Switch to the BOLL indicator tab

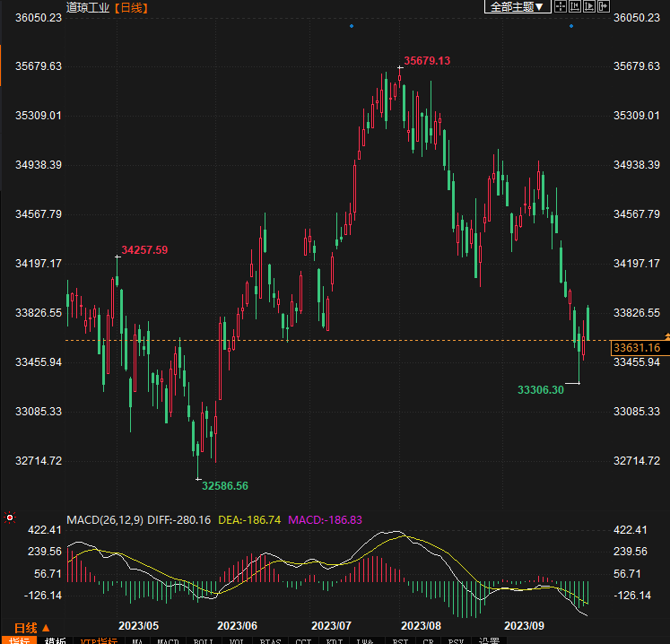[x=204, y=641]
